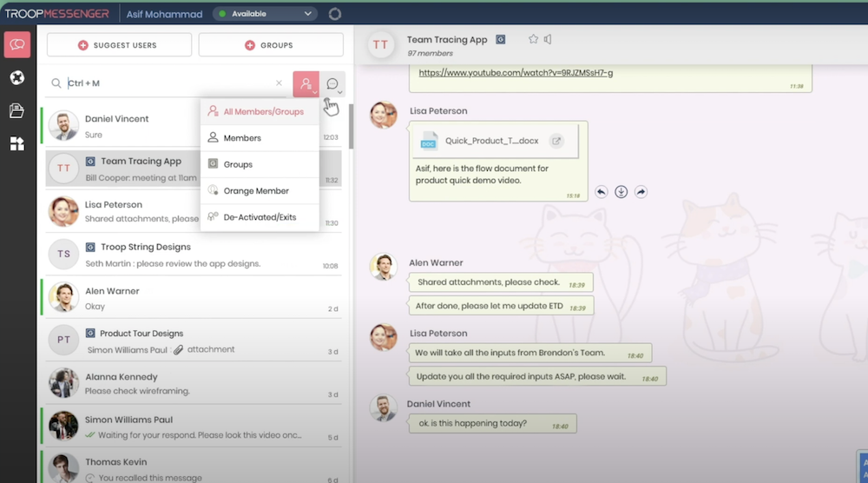Click TS avatar of Troop String Designs
868x483 pixels.
coord(63,255)
